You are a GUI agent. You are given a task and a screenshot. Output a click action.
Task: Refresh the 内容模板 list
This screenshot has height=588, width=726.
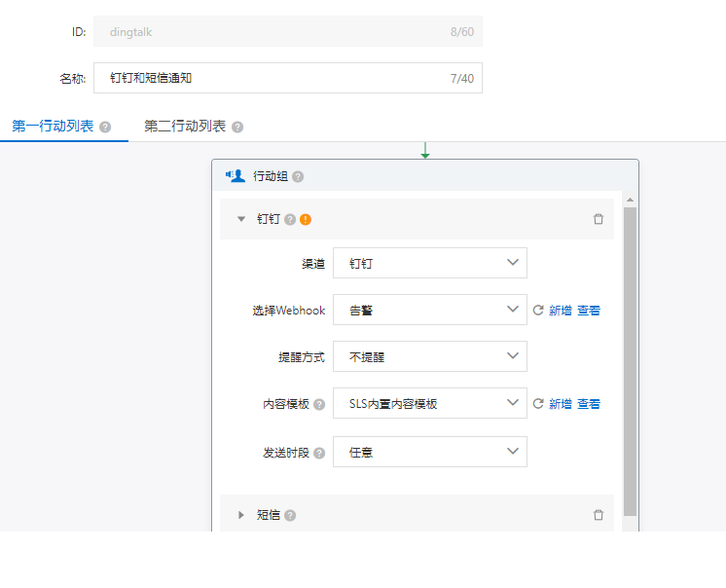click(538, 404)
